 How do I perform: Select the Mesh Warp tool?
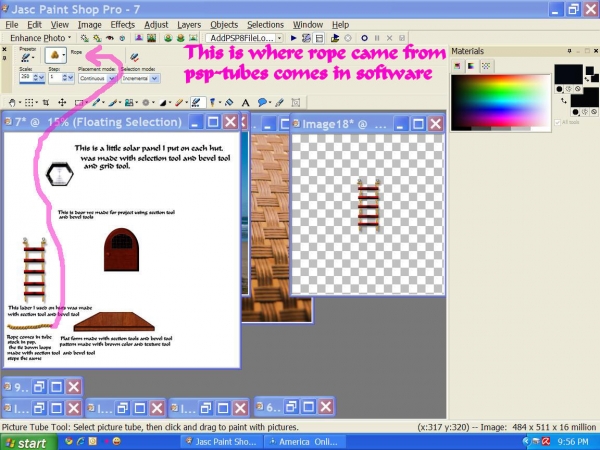(x=296, y=103)
